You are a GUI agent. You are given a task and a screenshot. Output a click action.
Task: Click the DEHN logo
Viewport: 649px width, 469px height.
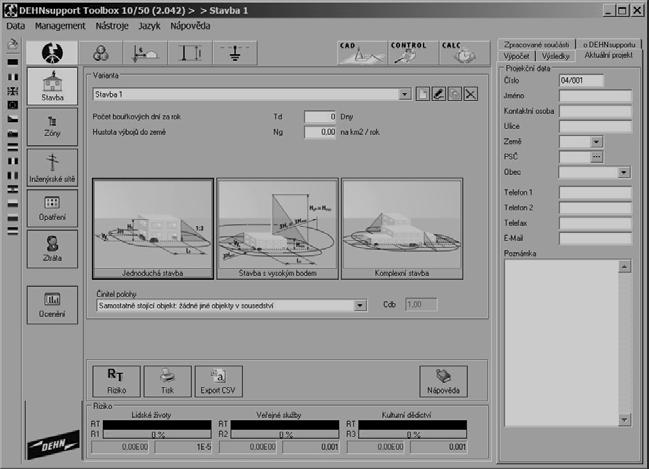click(x=53, y=445)
